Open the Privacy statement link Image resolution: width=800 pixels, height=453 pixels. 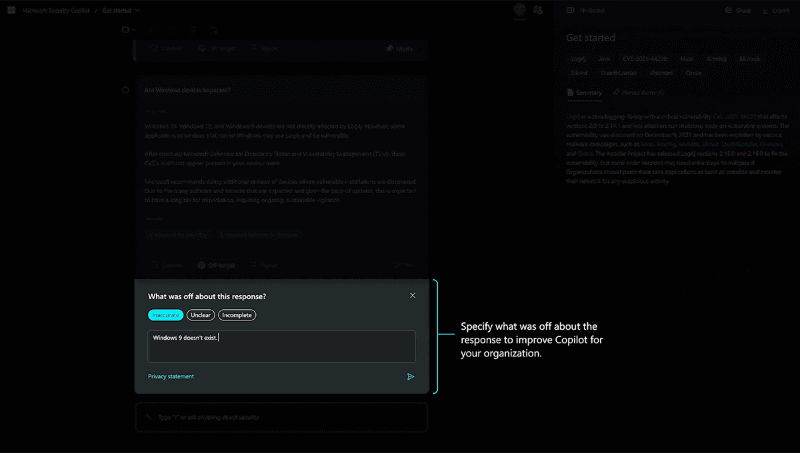tap(171, 377)
